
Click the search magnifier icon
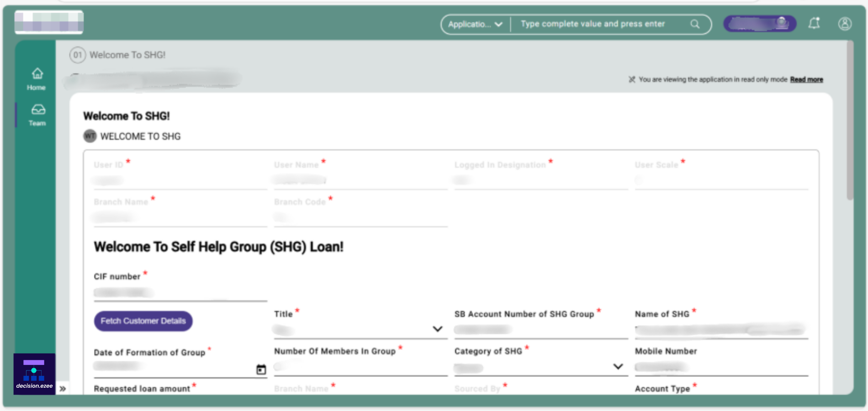(x=695, y=24)
